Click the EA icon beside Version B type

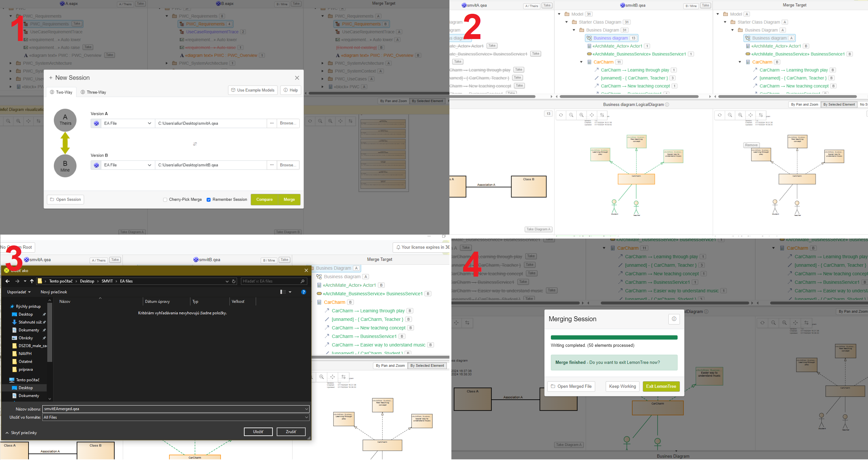(97, 165)
